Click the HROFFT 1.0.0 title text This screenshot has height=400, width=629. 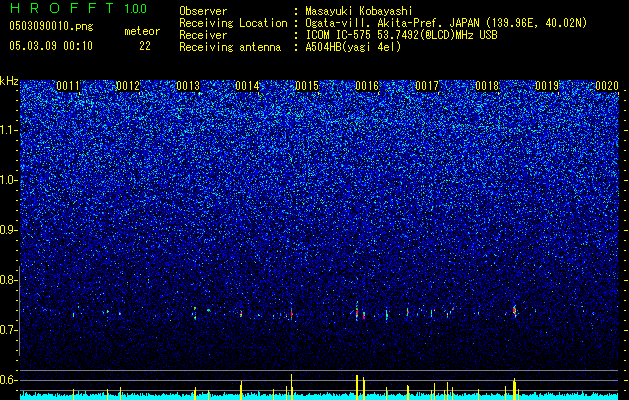pos(78,8)
